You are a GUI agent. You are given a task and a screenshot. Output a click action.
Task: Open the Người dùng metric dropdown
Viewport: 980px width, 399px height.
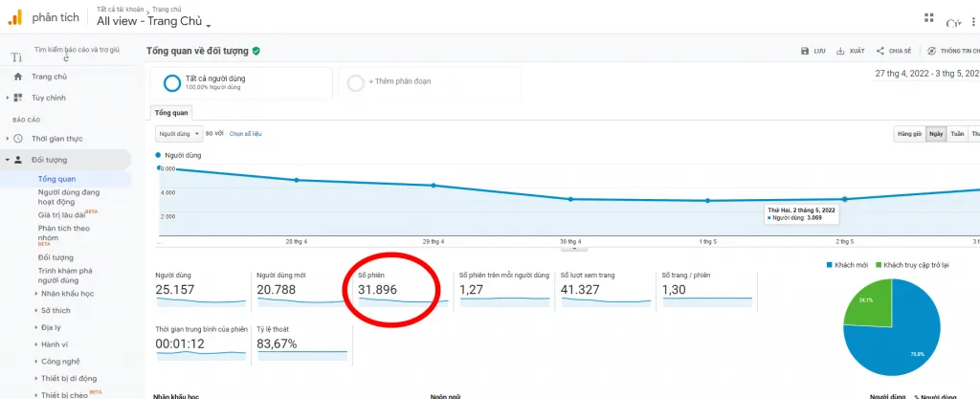click(179, 134)
